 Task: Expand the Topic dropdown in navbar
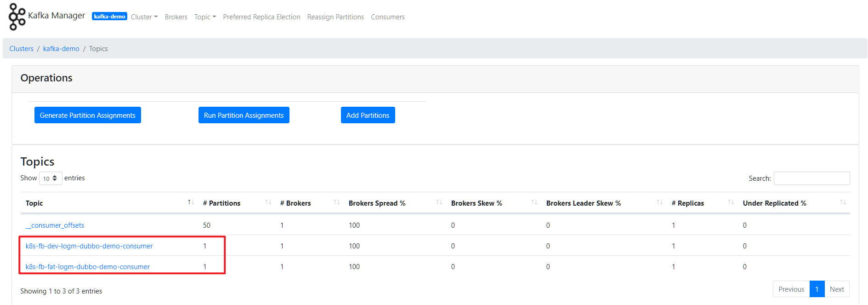coord(205,17)
